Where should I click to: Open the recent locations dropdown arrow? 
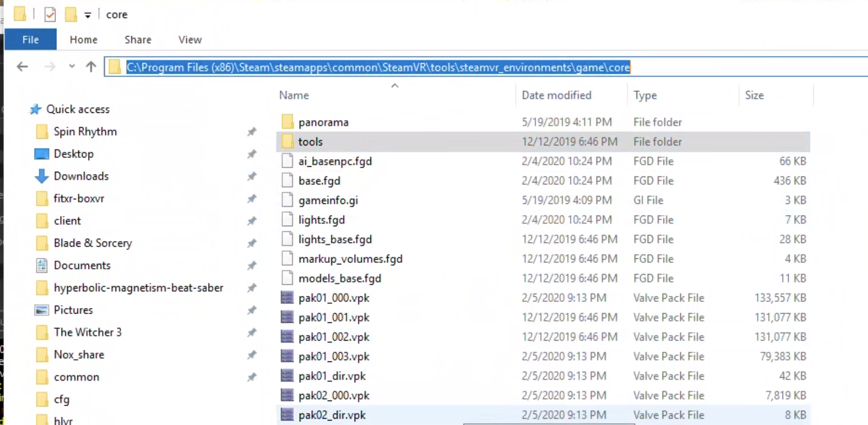[72, 67]
